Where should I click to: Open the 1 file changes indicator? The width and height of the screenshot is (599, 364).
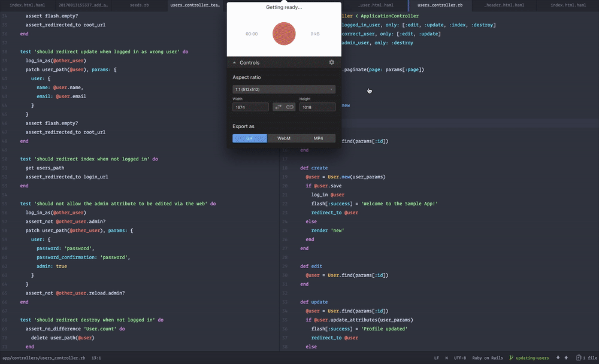click(x=586, y=358)
